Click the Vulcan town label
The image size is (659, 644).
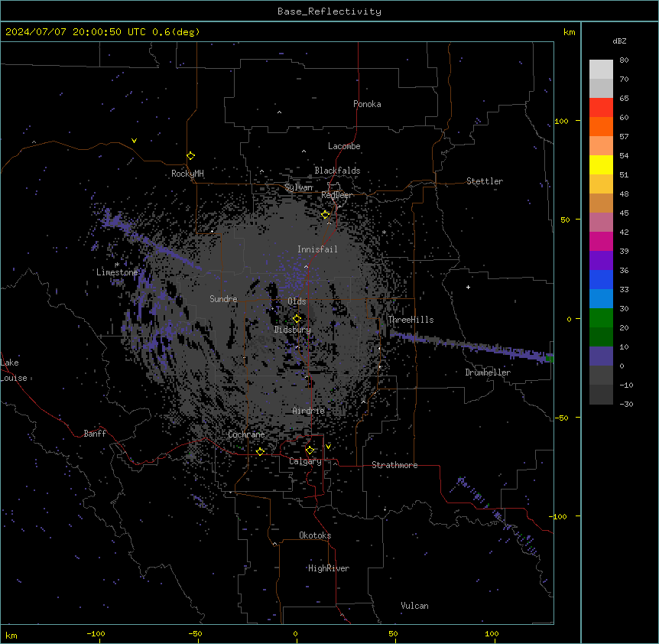(415, 606)
